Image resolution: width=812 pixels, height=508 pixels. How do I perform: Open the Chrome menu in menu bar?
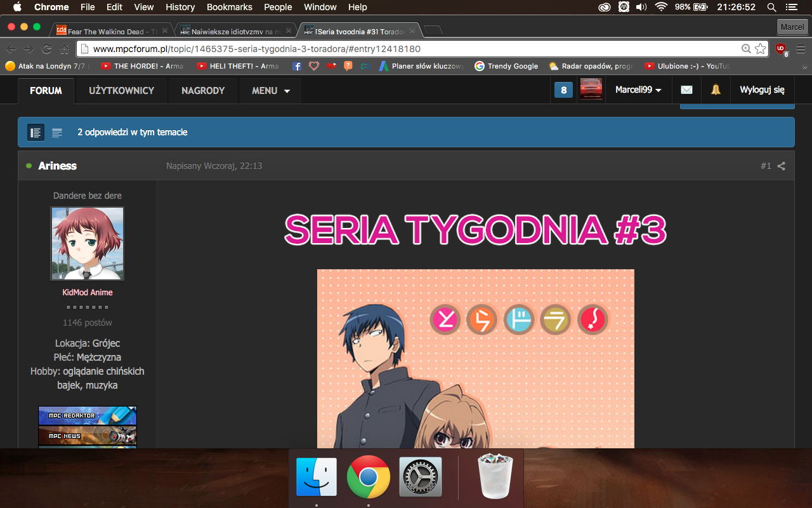(x=51, y=7)
